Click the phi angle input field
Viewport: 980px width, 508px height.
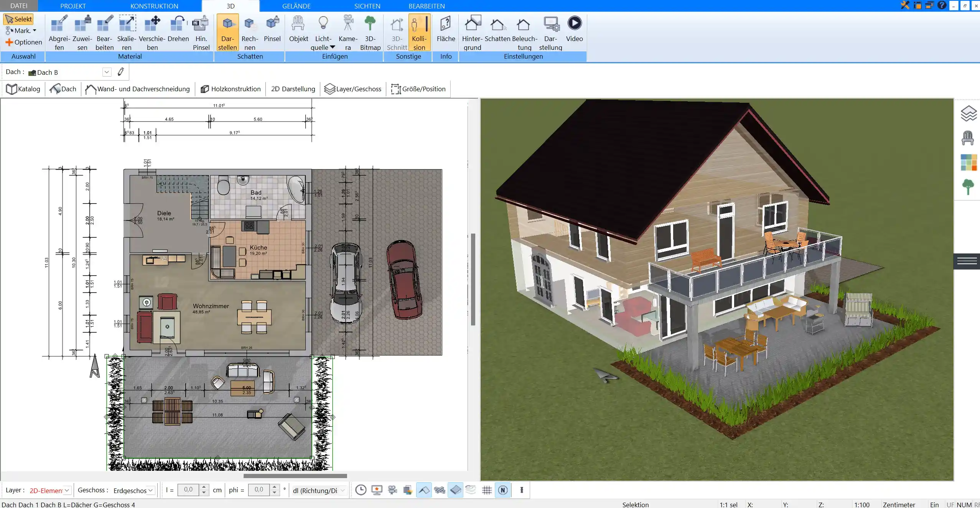259,490
